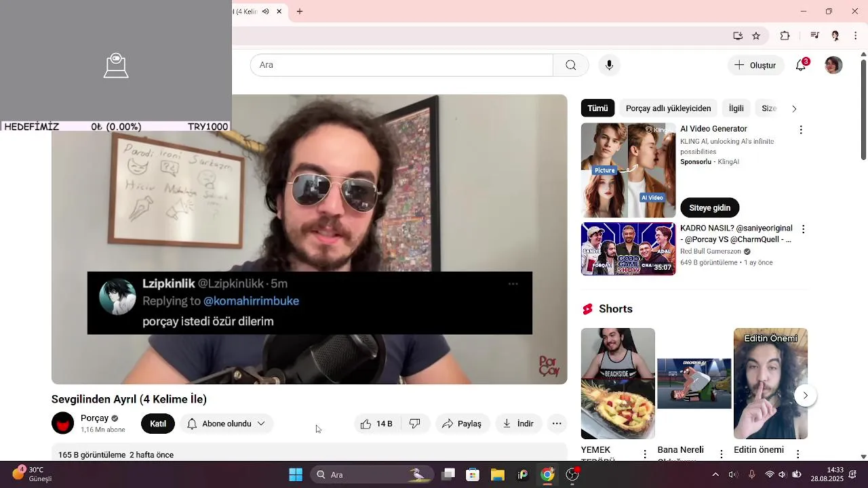The width and height of the screenshot is (868, 488).
Task: Open Chrome media controls icon
Action: (x=815, y=36)
